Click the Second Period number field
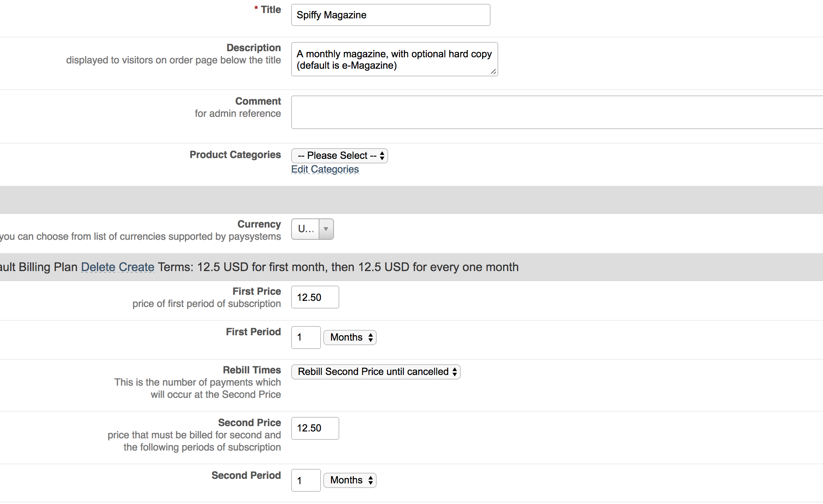 306,480
